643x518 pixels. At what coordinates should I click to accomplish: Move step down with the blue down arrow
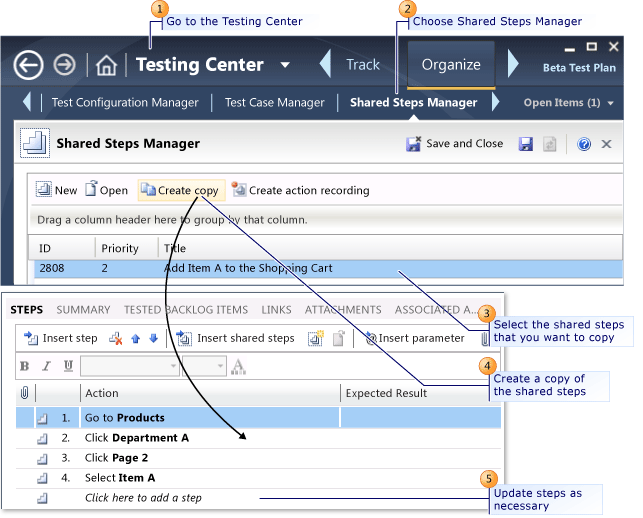click(x=154, y=338)
